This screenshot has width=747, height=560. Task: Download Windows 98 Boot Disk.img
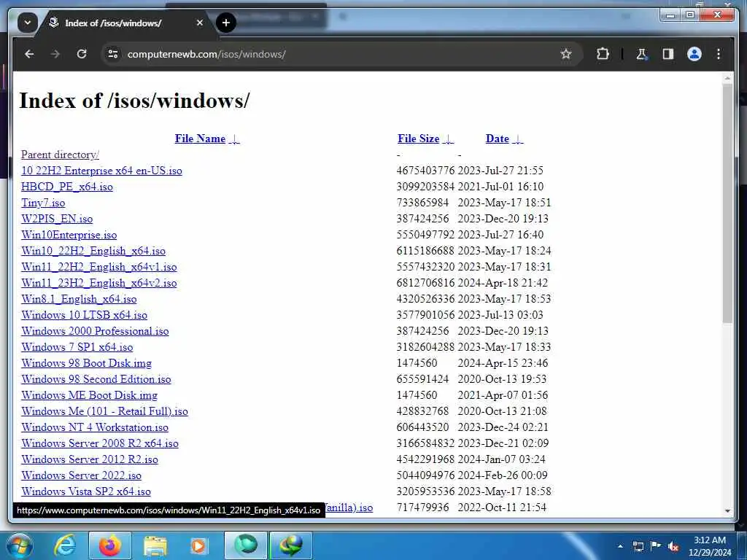pyautogui.click(x=86, y=363)
